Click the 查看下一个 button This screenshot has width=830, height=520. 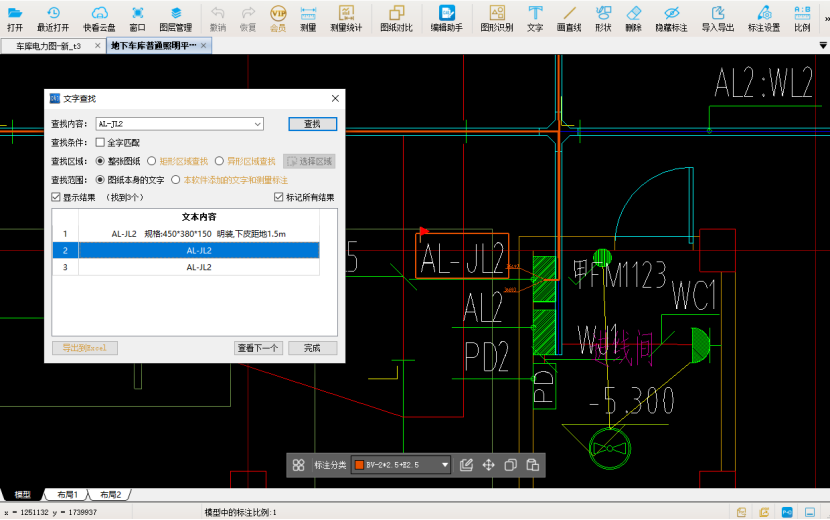point(257,348)
